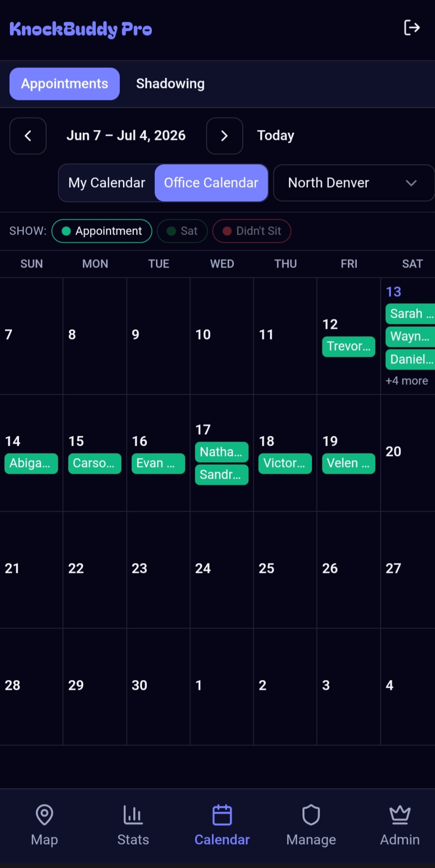Toggle the Appointment filter chip
This screenshot has width=435, height=868.
click(102, 231)
